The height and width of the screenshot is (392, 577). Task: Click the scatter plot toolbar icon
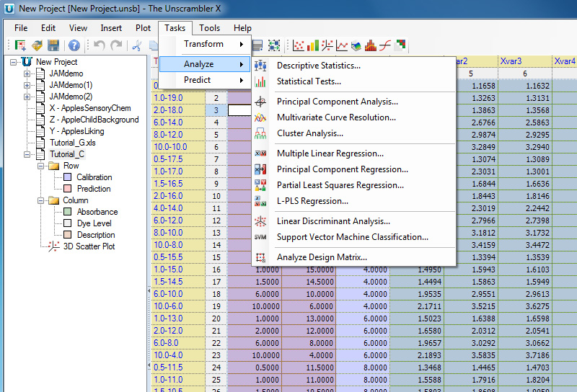click(x=299, y=45)
